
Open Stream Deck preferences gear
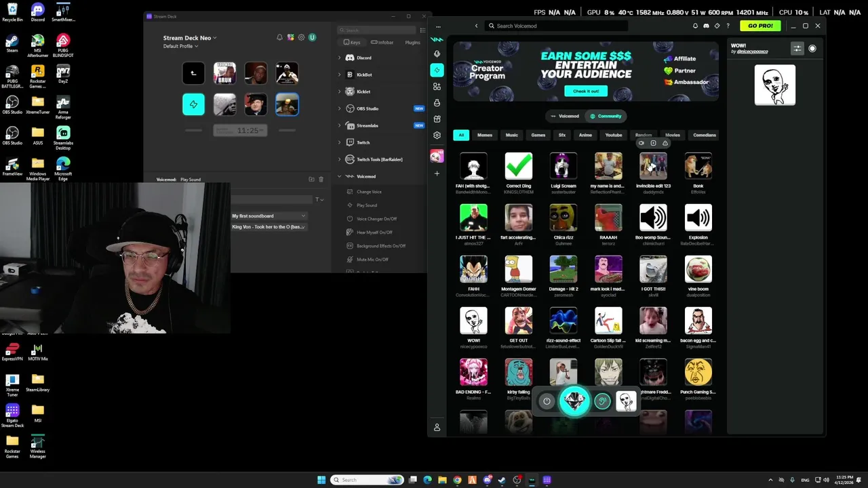click(x=301, y=37)
